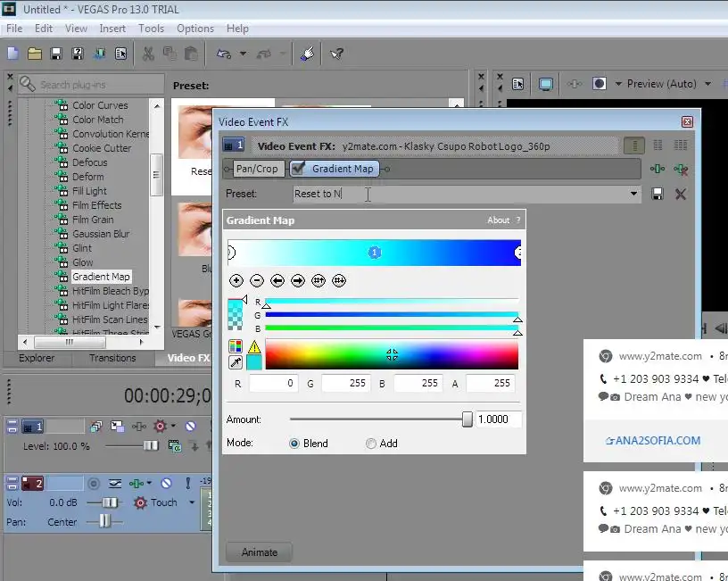Click the Gradient Map help question mark
Viewport: 728px width, 581px height.
pyautogui.click(x=518, y=220)
